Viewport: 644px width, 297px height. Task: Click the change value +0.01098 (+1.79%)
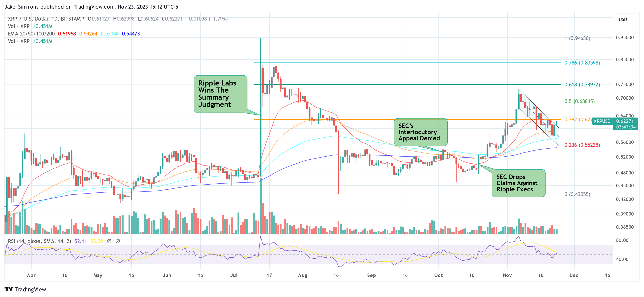click(x=207, y=19)
